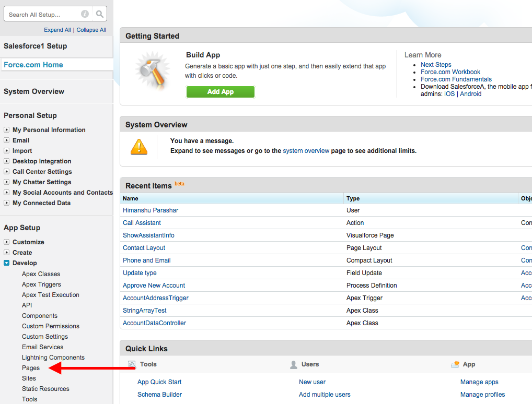532x404 pixels.
Task: Open ShowAssistantInfo Visualforce page
Action: pyautogui.click(x=148, y=235)
